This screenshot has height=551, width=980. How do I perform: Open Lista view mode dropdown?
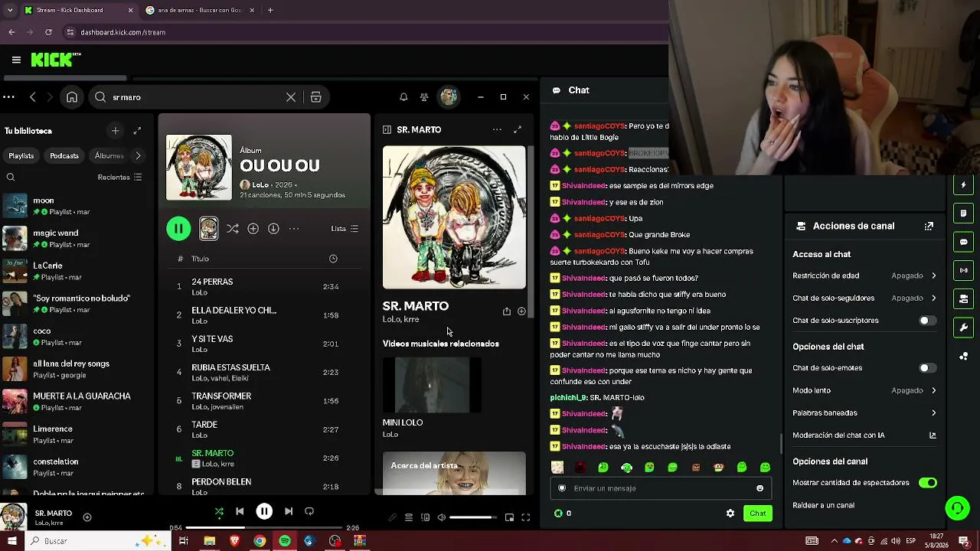[345, 229]
